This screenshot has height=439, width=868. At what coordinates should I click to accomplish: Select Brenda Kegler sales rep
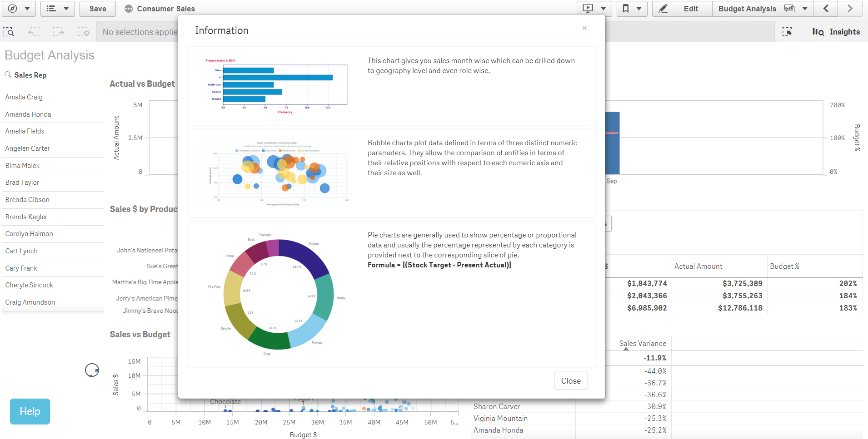pyautogui.click(x=53, y=217)
